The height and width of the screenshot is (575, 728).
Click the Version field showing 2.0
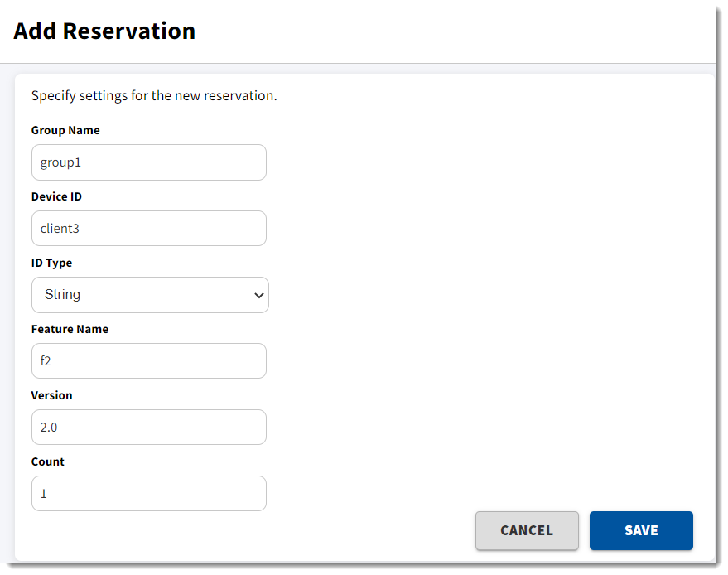pyautogui.click(x=149, y=427)
